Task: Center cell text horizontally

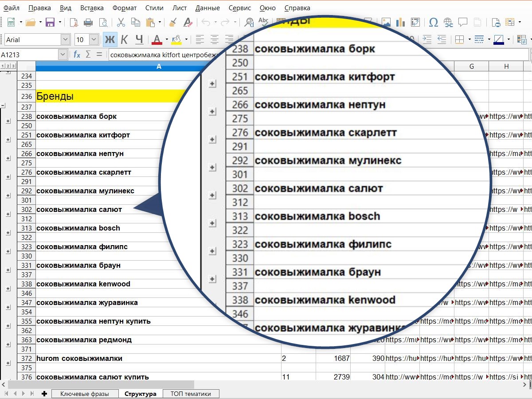Action: click(215, 39)
